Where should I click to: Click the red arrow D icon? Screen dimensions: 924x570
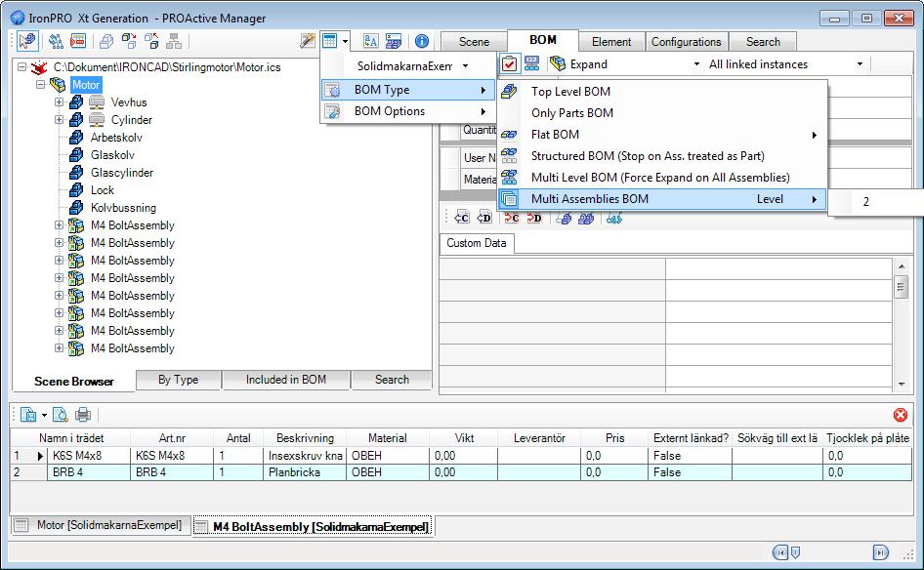[534, 218]
